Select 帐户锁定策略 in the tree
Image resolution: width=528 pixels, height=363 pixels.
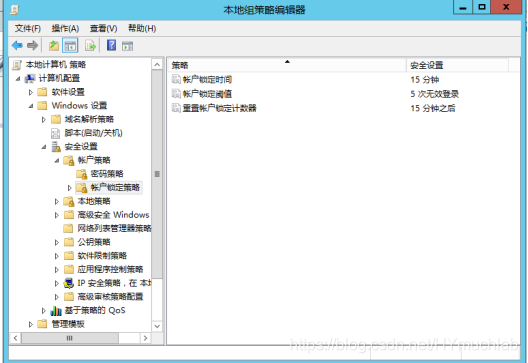click(x=115, y=188)
